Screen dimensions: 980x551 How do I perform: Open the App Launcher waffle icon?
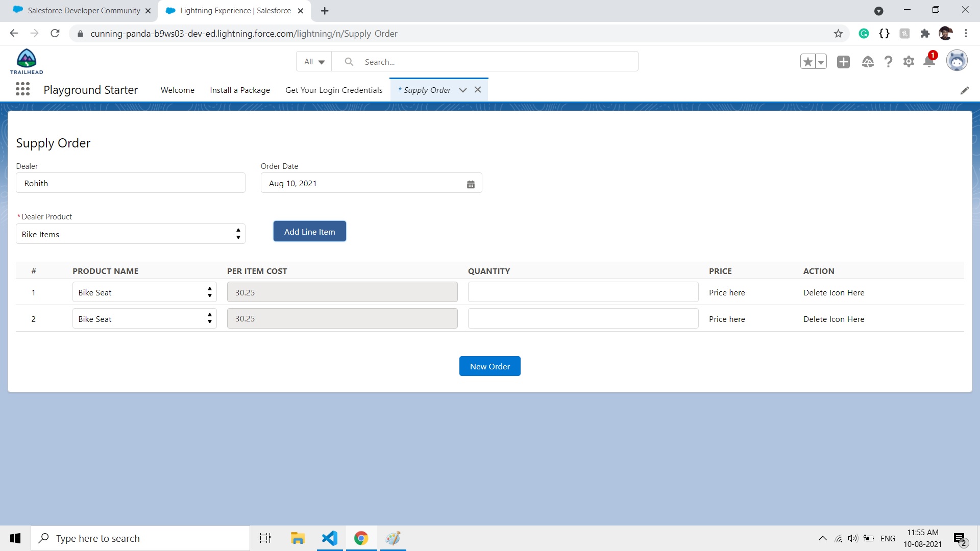pyautogui.click(x=22, y=89)
